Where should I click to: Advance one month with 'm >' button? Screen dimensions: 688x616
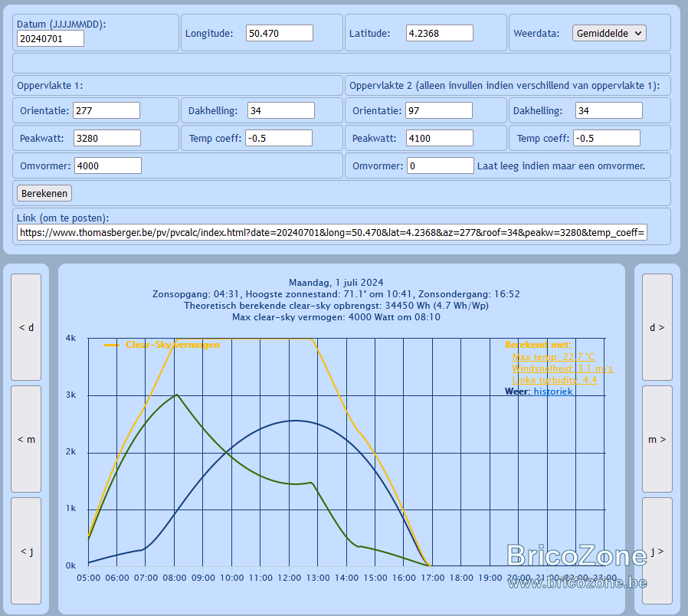tap(657, 439)
